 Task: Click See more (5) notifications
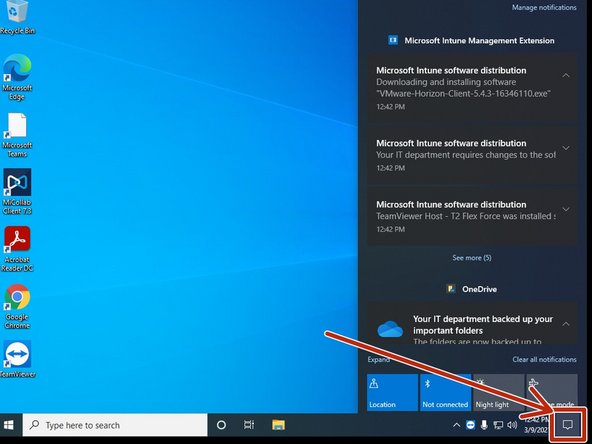[472, 258]
